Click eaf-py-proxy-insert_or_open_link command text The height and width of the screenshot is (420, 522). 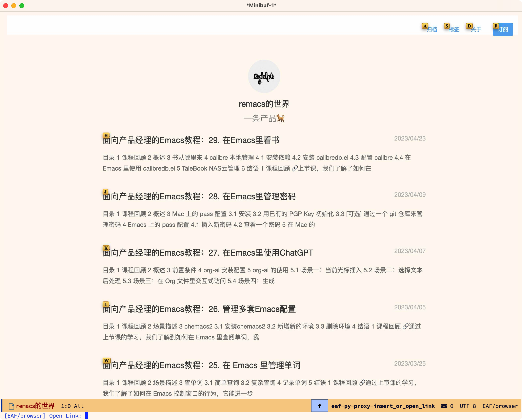coord(383,406)
